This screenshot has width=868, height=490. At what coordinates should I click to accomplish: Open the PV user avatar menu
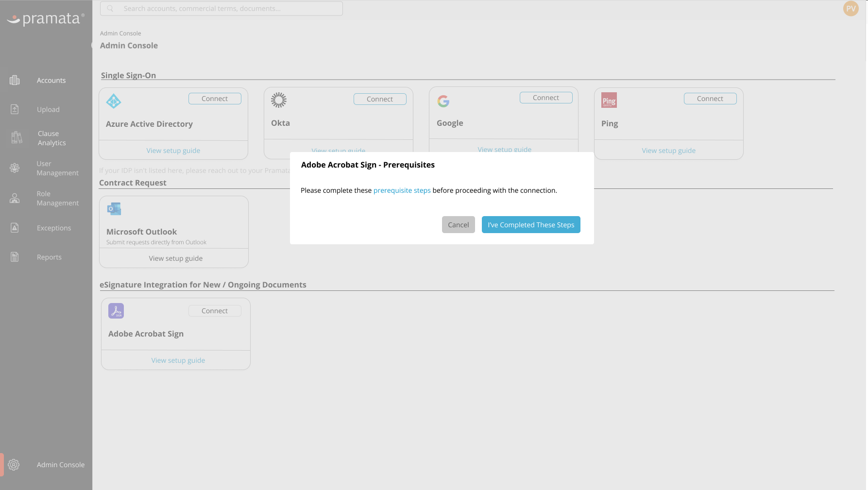coord(851,8)
